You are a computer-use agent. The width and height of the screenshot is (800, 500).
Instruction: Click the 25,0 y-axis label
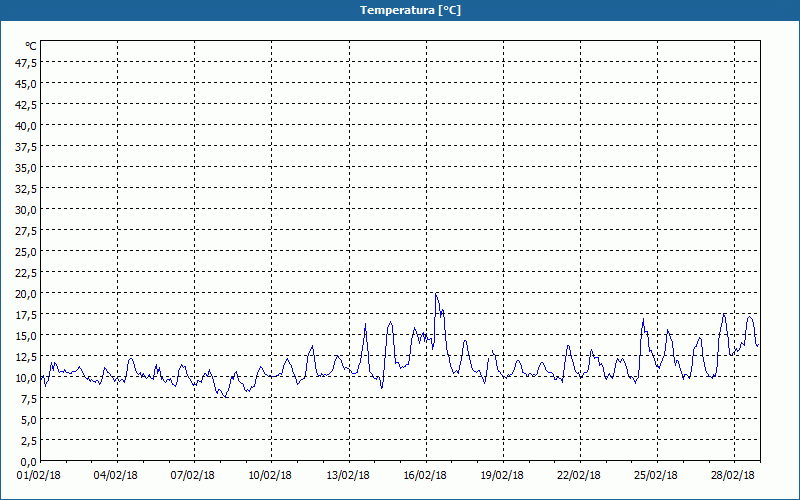coord(27,252)
